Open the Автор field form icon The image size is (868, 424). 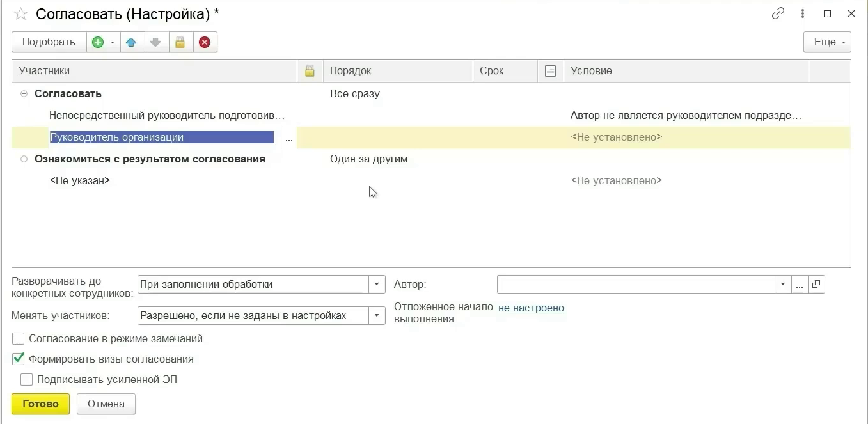[816, 285]
